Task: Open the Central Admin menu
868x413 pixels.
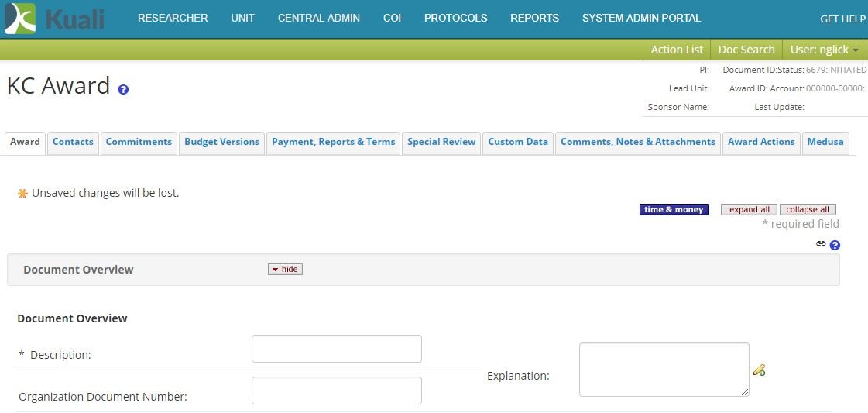Action: [x=318, y=18]
